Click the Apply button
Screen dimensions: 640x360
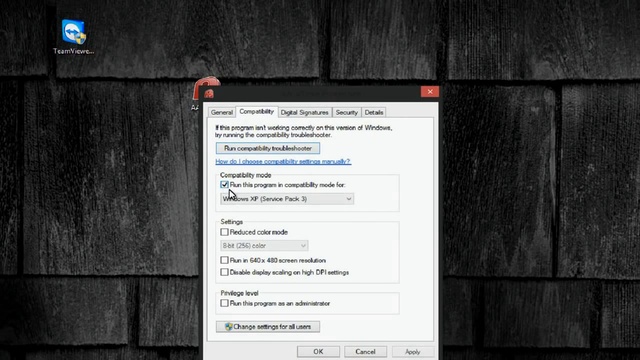click(x=413, y=351)
